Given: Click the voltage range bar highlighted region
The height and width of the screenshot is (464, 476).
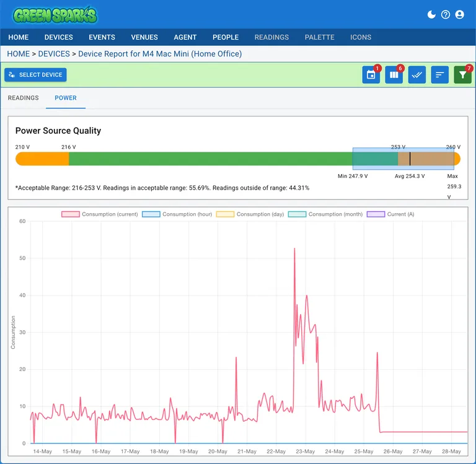Looking at the screenshot, I should tap(403, 159).
